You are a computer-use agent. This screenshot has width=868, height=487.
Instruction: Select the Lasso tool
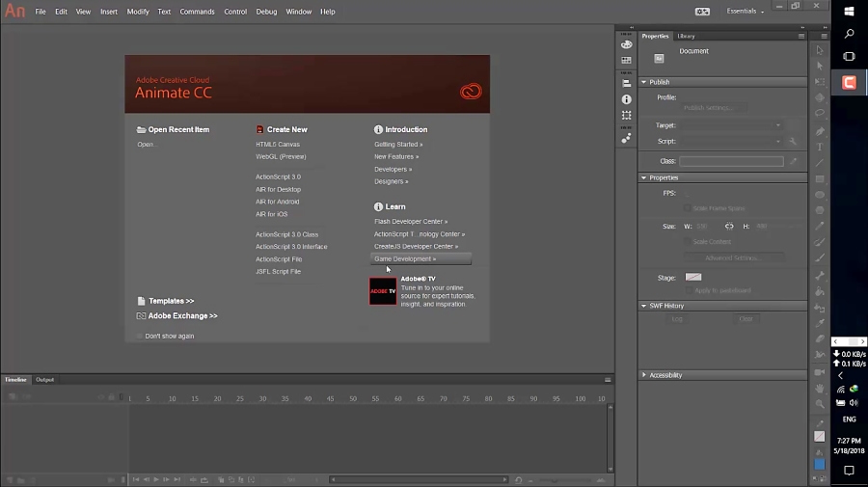820,114
